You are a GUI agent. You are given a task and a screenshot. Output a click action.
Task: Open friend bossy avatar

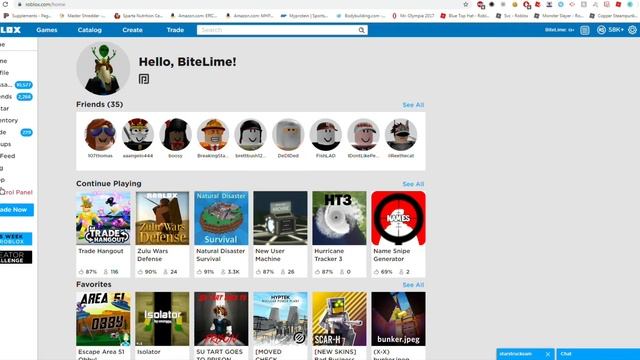pyautogui.click(x=176, y=135)
